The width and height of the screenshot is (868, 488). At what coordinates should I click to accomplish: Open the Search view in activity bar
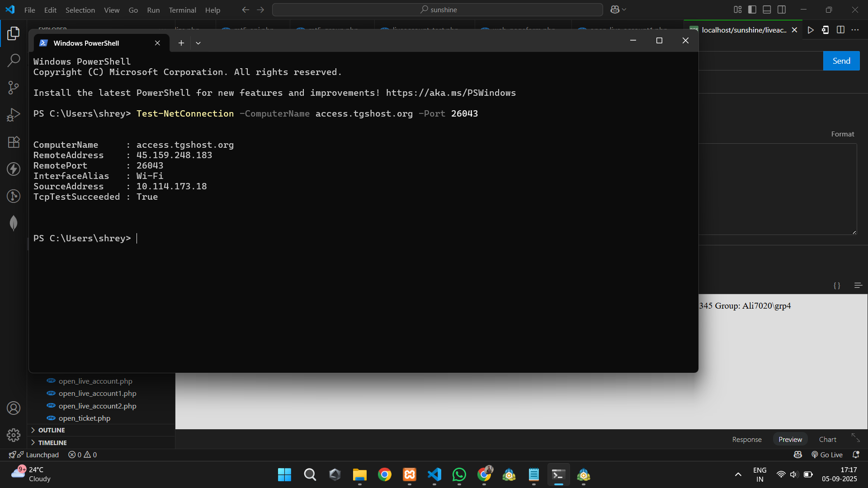click(x=14, y=60)
